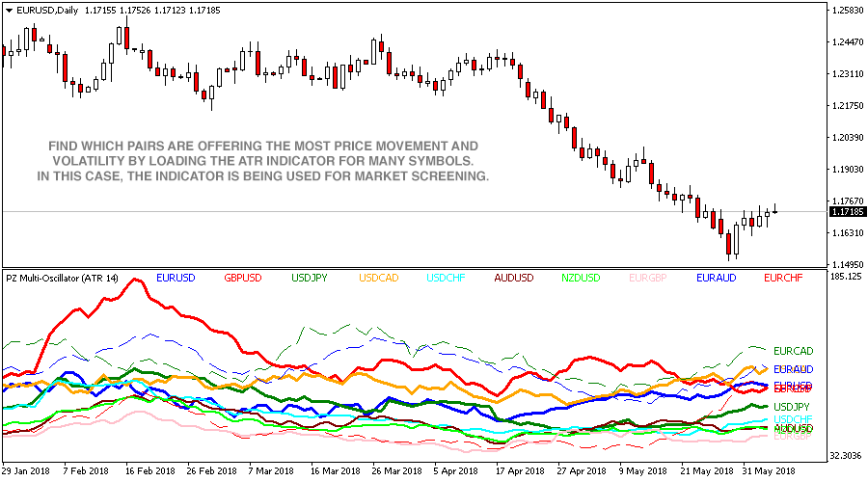
Task: Click the EURCAD line-end label
Action: point(794,351)
